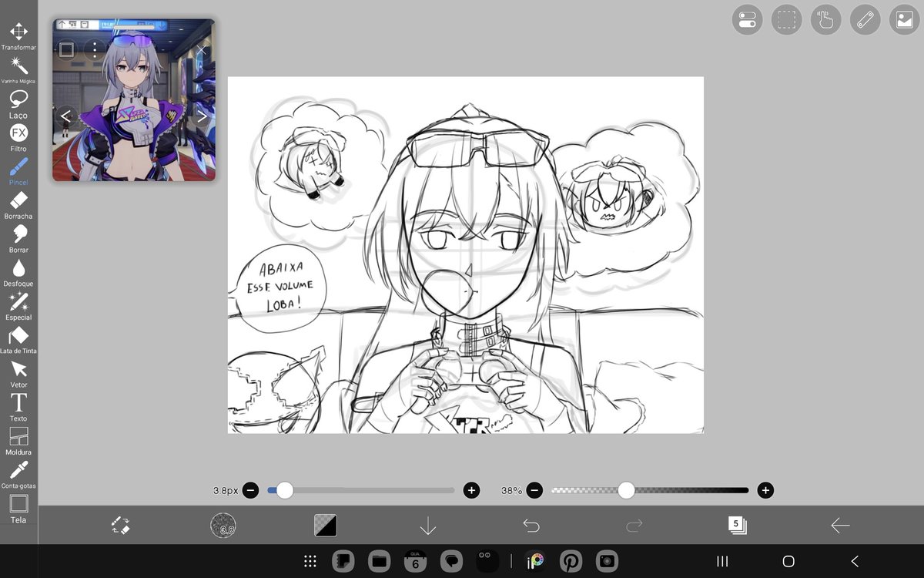
Task: Open the black and transparent color swatch
Action: 325,526
